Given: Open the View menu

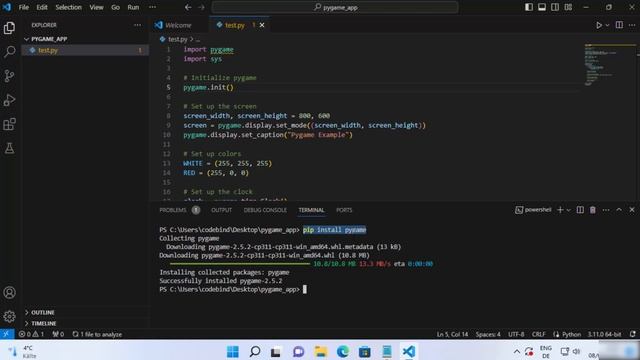Looking at the screenshot, I should (x=96, y=7).
